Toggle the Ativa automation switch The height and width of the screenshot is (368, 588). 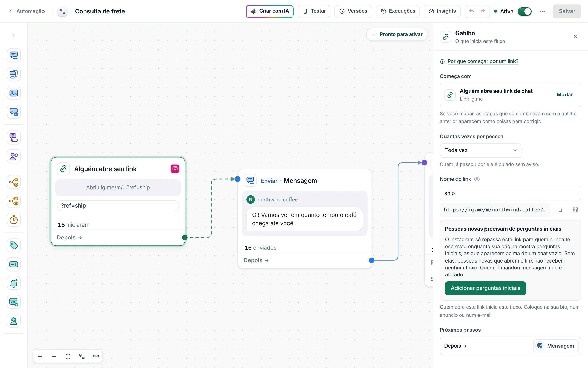(525, 11)
